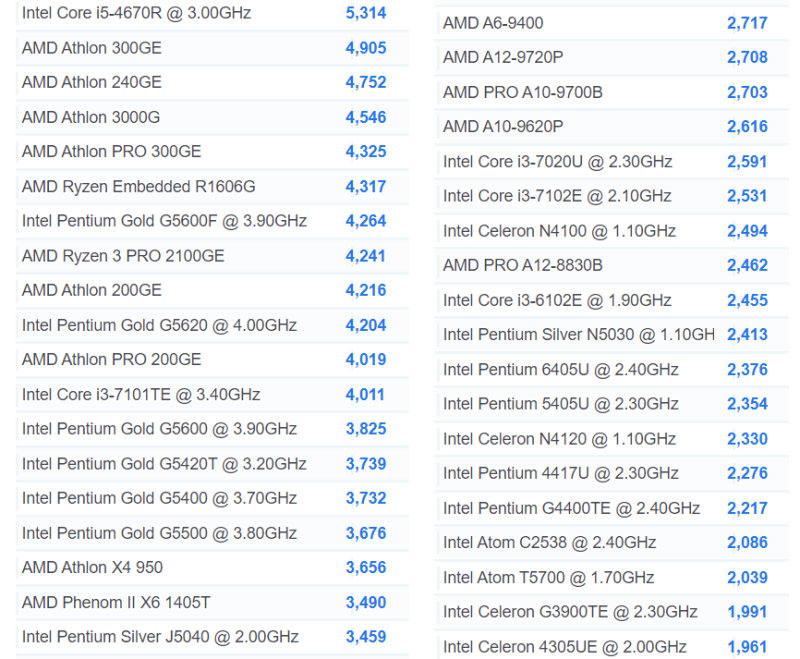Click Intel Pentium Gold G5420T @ 3.20GHz

coord(164,464)
